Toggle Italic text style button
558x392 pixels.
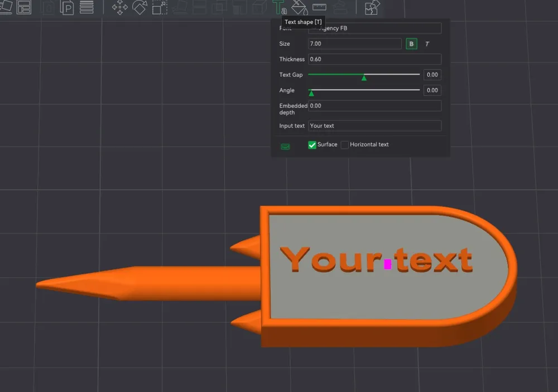(x=427, y=43)
